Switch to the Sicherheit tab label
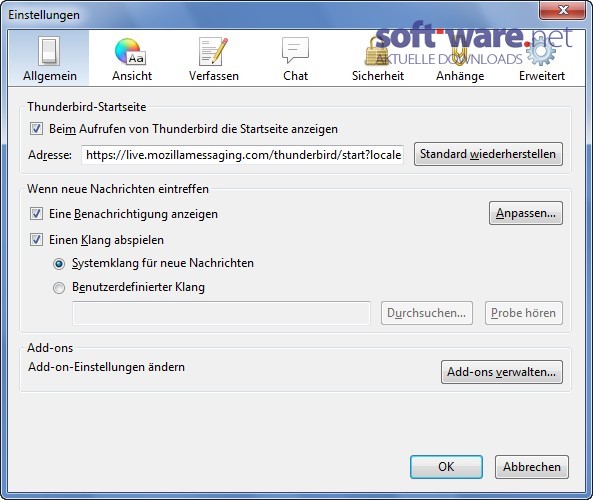 point(378,76)
